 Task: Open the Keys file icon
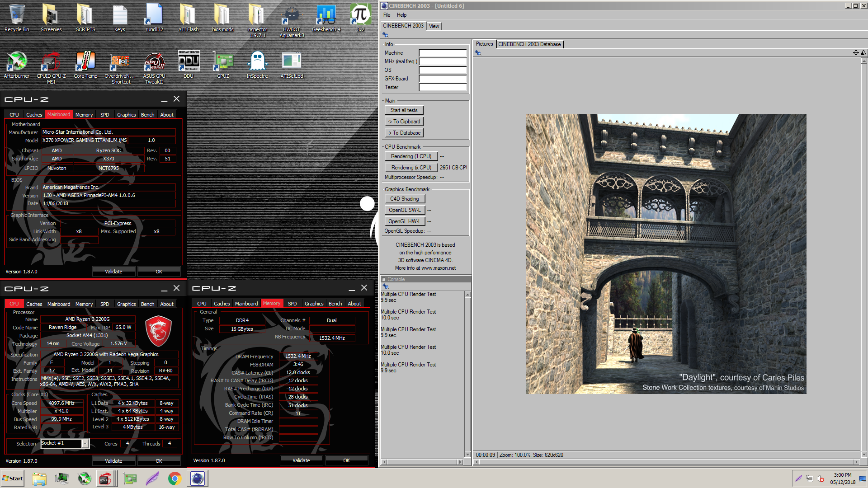coord(120,17)
